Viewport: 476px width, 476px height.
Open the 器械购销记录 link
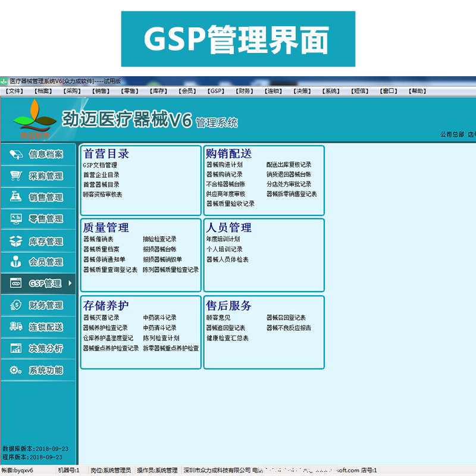[x=224, y=174]
